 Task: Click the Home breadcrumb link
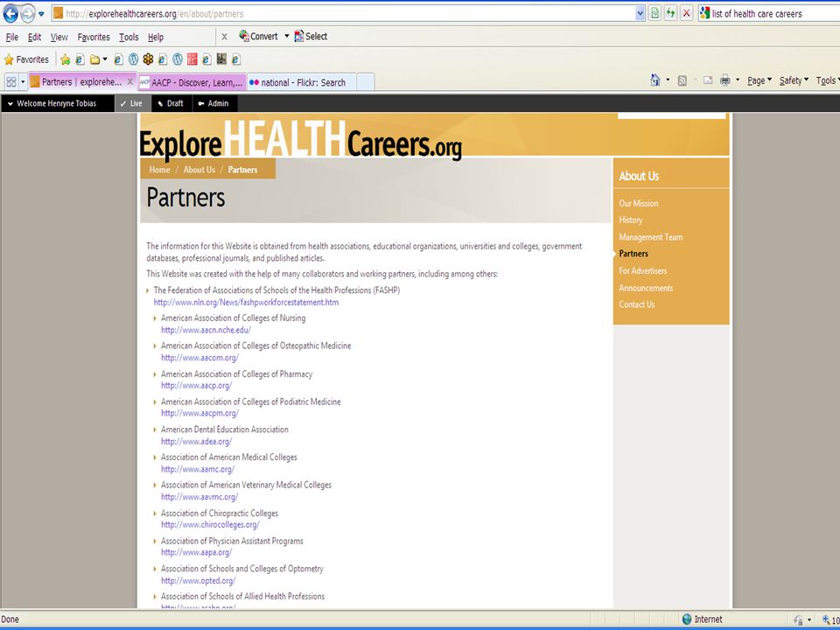(159, 170)
